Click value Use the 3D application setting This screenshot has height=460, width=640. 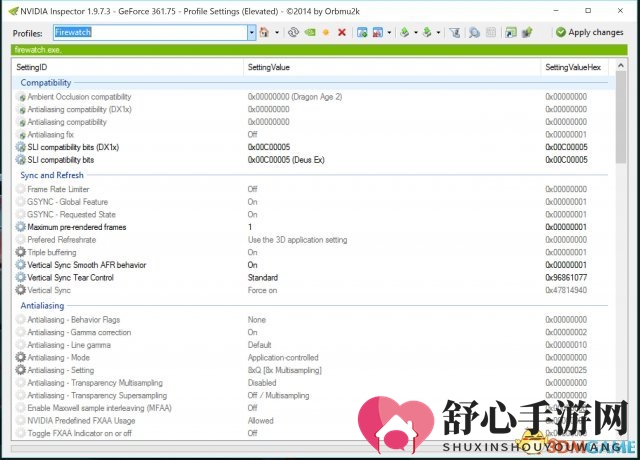tap(297, 240)
